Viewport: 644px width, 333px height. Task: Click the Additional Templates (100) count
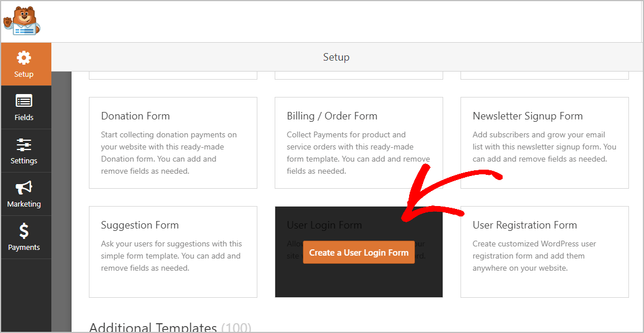click(x=236, y=328)
